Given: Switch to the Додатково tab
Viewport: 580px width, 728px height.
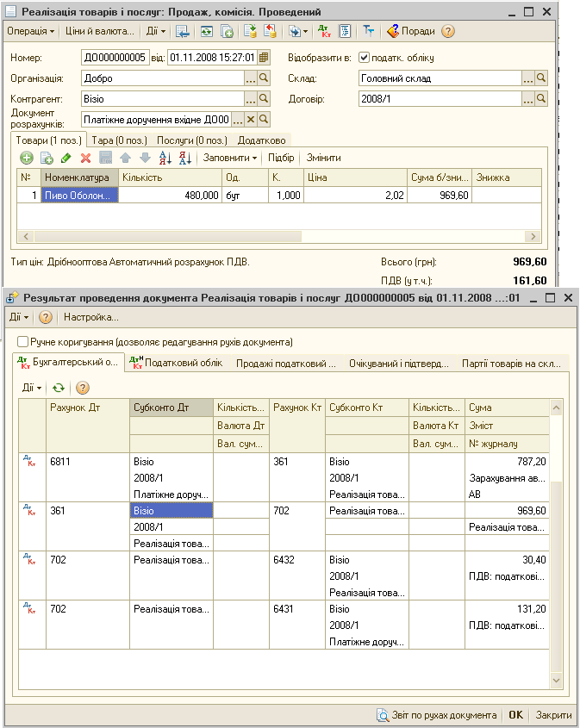Looking at the screenshot, I should [261, 140].
